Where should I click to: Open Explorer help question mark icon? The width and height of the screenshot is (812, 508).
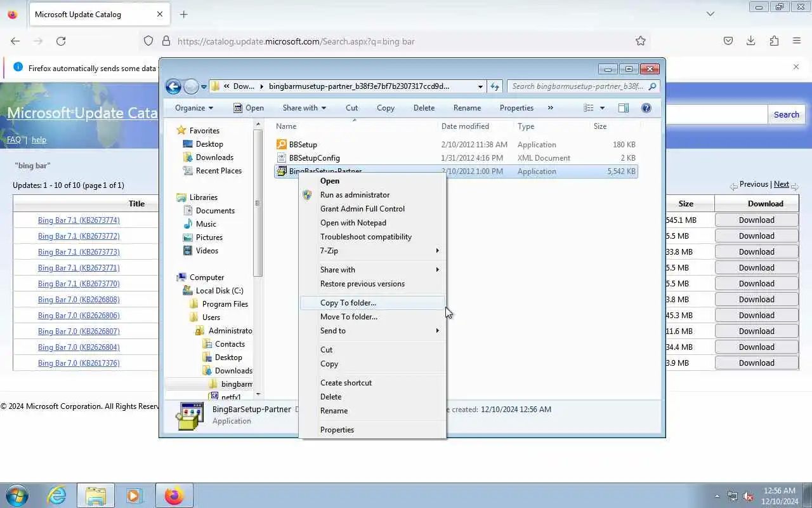[x=646, y=108]
